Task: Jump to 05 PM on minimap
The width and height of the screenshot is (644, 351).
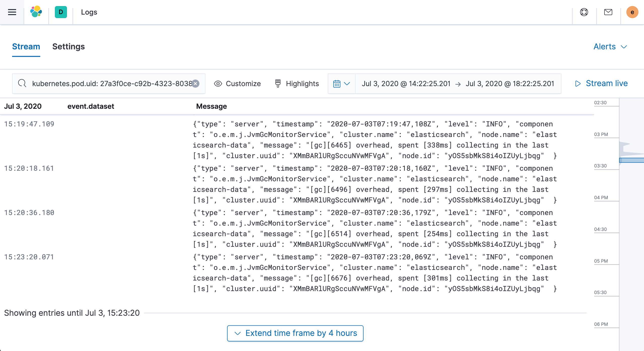Action: click(601, 261)
